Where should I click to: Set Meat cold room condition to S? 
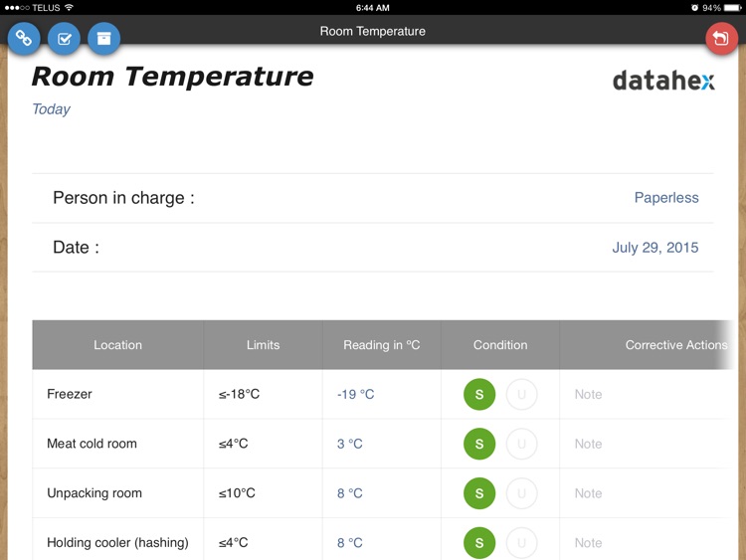479,444
